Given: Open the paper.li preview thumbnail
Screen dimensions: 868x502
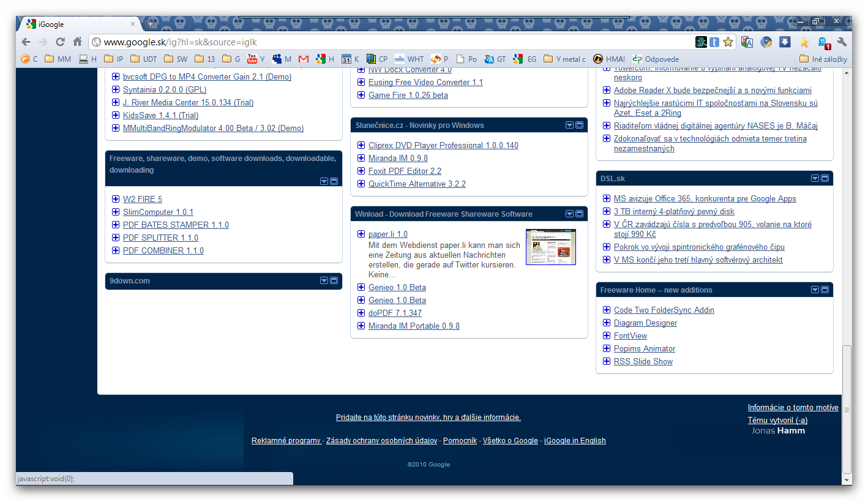Looking at the screenshot, I should (x=551, y=247).
